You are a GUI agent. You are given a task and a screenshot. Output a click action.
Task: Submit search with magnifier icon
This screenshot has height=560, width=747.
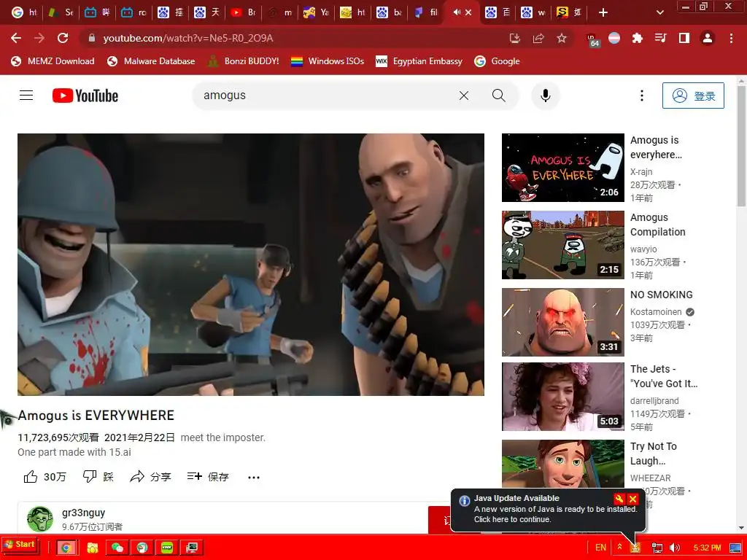499,96
